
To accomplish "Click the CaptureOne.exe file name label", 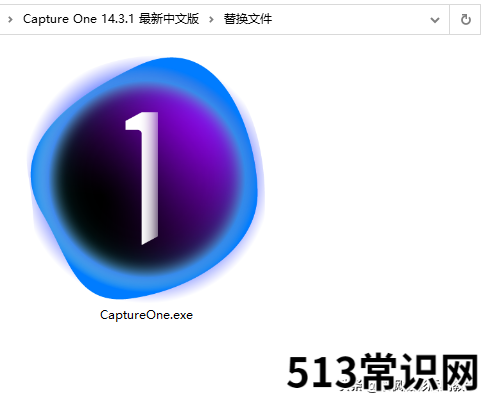I will click(146, 315).
